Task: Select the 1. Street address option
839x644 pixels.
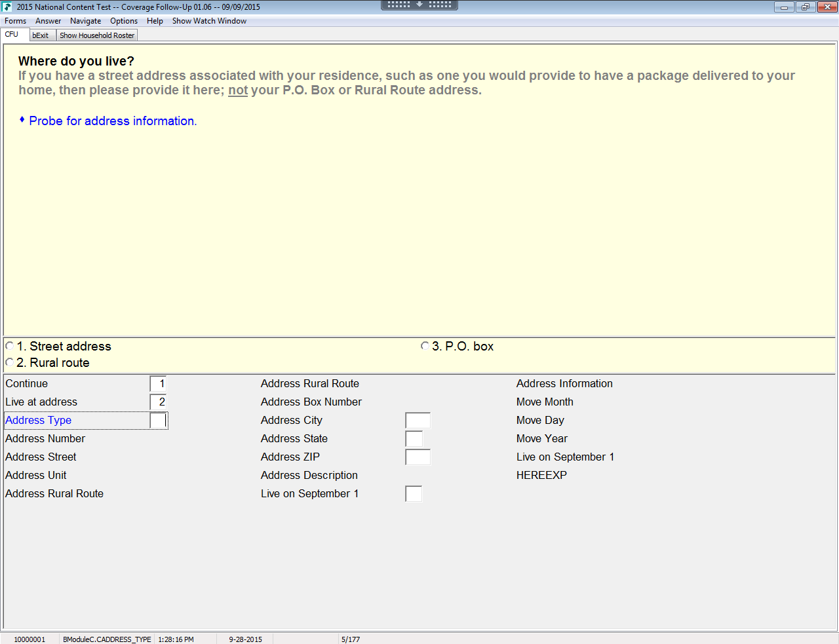Action: point(9,346)
